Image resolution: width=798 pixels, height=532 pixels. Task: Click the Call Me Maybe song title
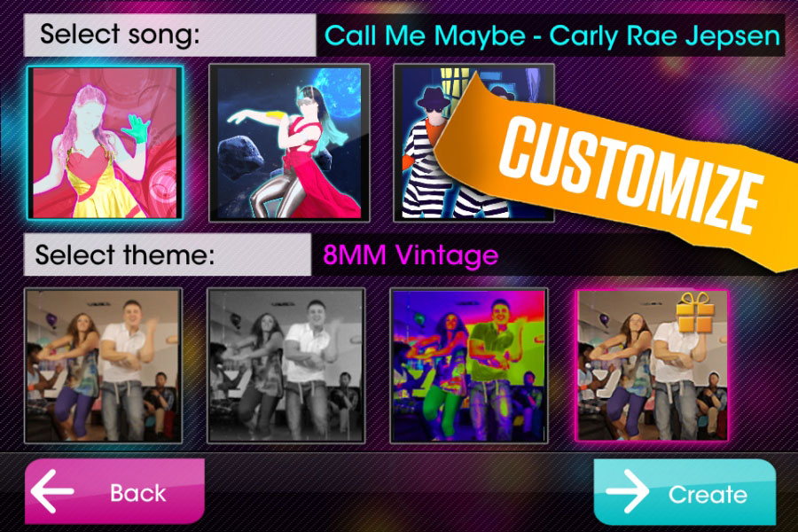(x=552, y=35)
